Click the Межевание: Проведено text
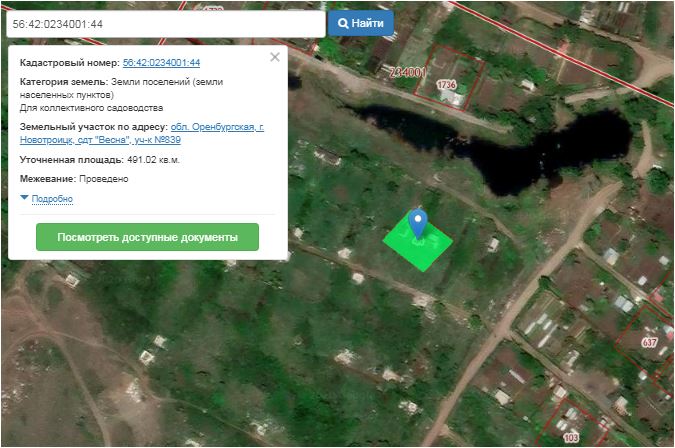The width and height of the screenshot is (675, 448). pos(74,179)
